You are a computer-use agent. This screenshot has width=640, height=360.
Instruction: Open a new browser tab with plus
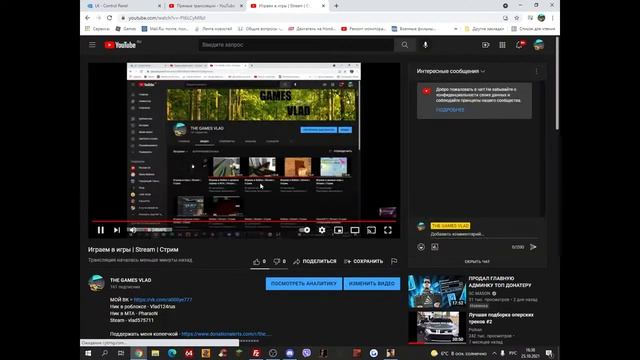(336, 6)
